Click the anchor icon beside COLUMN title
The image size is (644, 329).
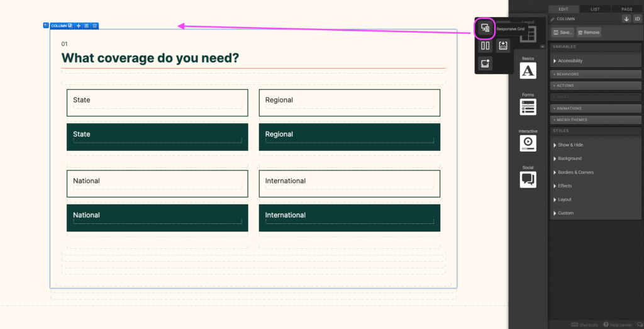click(626, 19)
